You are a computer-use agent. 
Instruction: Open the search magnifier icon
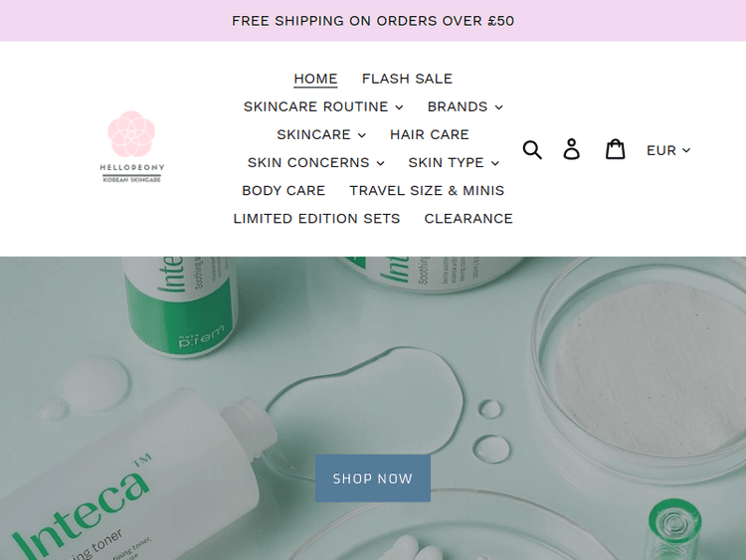point(532,150)
